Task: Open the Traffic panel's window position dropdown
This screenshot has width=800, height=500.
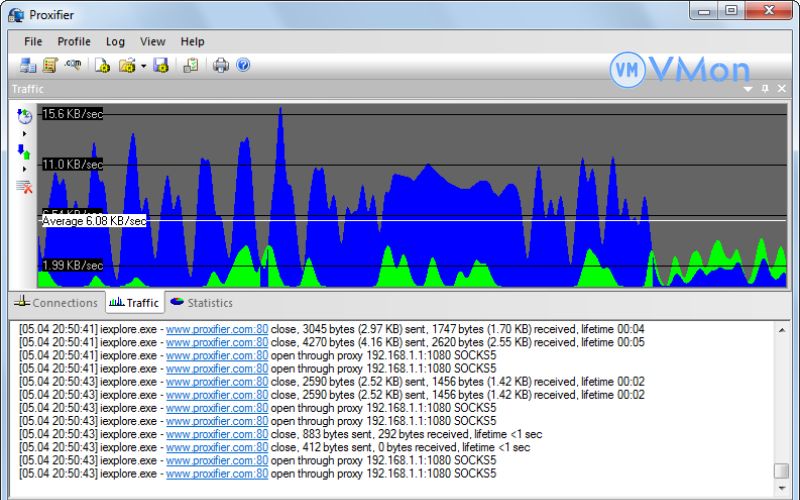Action: click(x=748, y=89)
